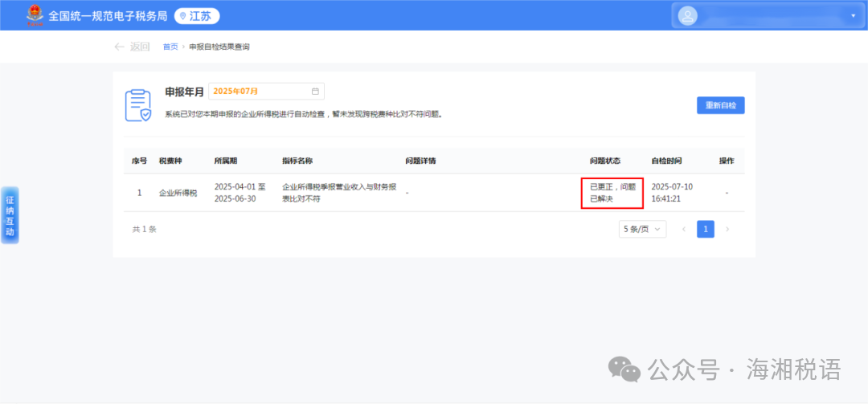Click the 2025-07-10 16:41:21 self-check time
The image size is (868, 404).
(672, 193)
